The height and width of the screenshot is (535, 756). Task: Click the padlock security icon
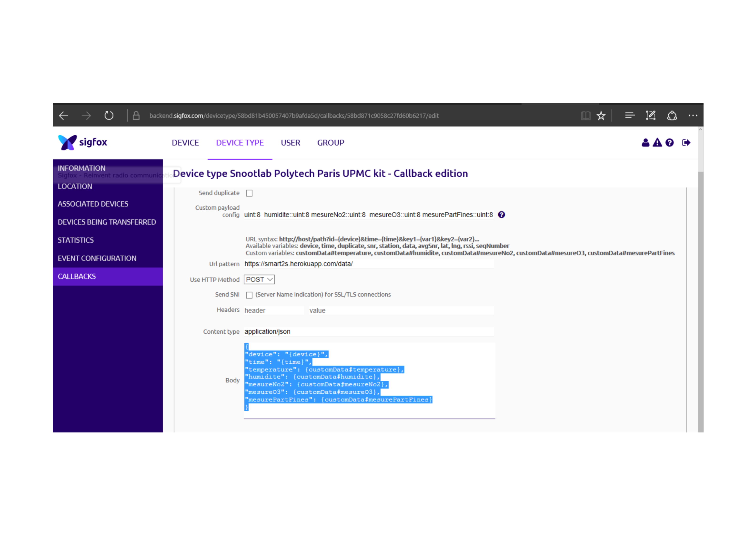(x=136, y=116)
